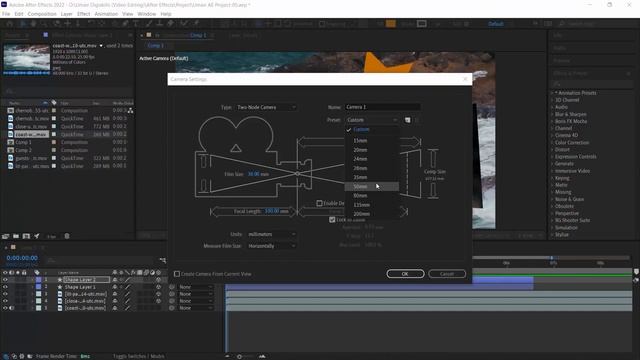Toggle visibility of Shape Layer 1
640x360 pixels.
[x=5, y=287]
